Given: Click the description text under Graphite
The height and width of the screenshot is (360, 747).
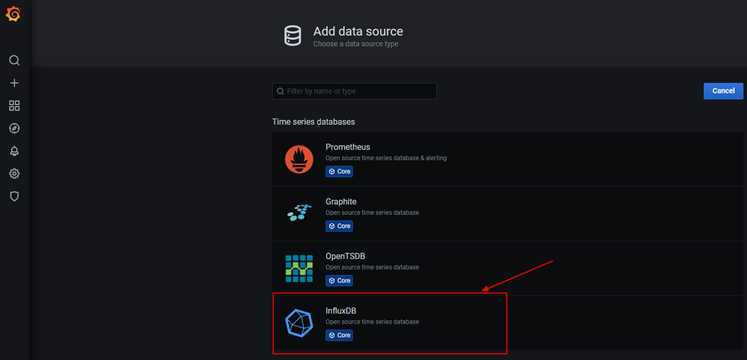Looking at the screenshot, I should tap(372, 212).
